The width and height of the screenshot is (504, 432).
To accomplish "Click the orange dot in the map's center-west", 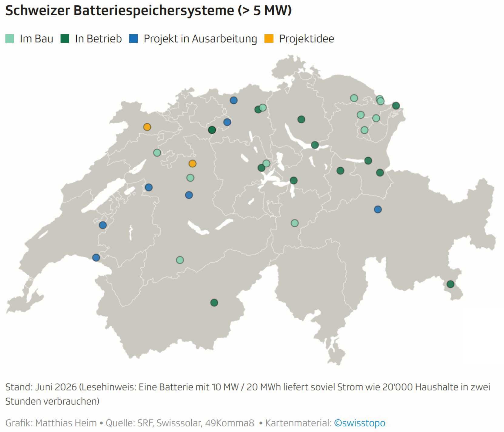I will coord(192,164).
